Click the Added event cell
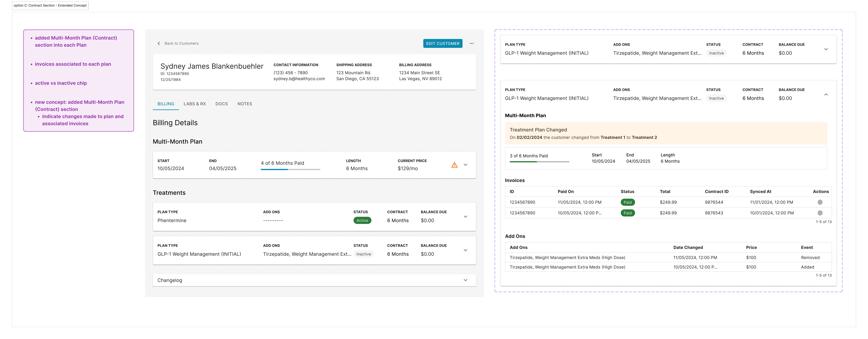 [807, 267]
